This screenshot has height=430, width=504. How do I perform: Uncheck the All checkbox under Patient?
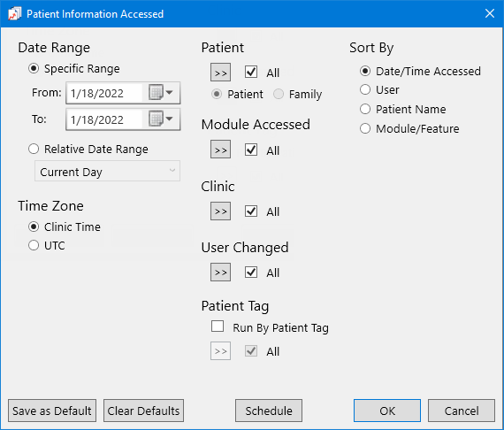click(x=251, y=72)
